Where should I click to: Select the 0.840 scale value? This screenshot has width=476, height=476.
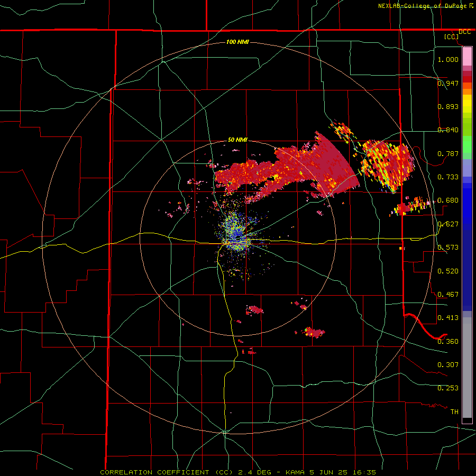448,130
